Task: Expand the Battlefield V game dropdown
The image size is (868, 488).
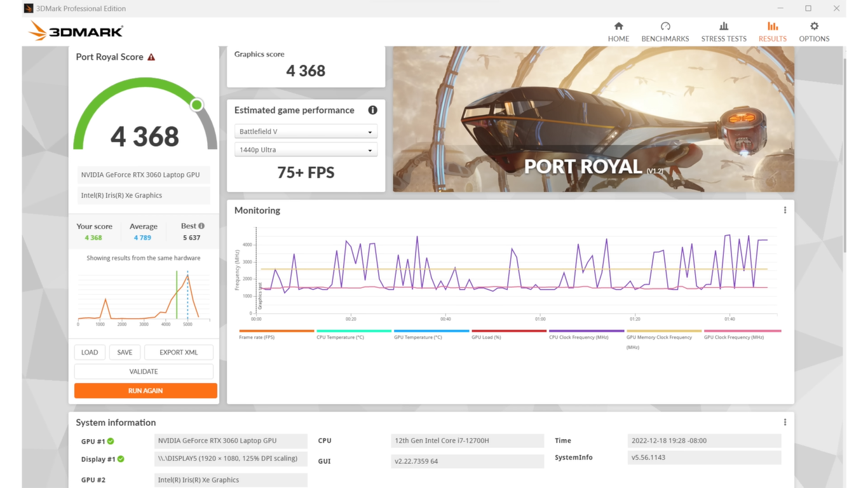Action: [x=306, y=132]
